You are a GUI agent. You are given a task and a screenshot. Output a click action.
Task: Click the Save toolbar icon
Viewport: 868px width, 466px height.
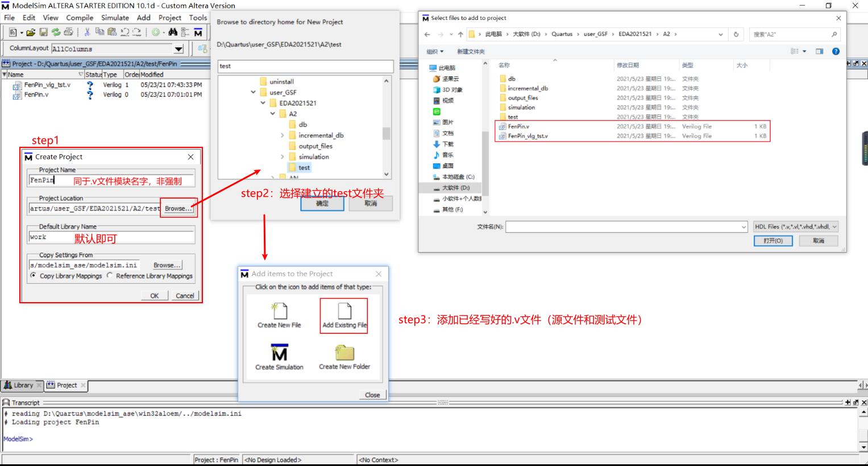(43, 32)
